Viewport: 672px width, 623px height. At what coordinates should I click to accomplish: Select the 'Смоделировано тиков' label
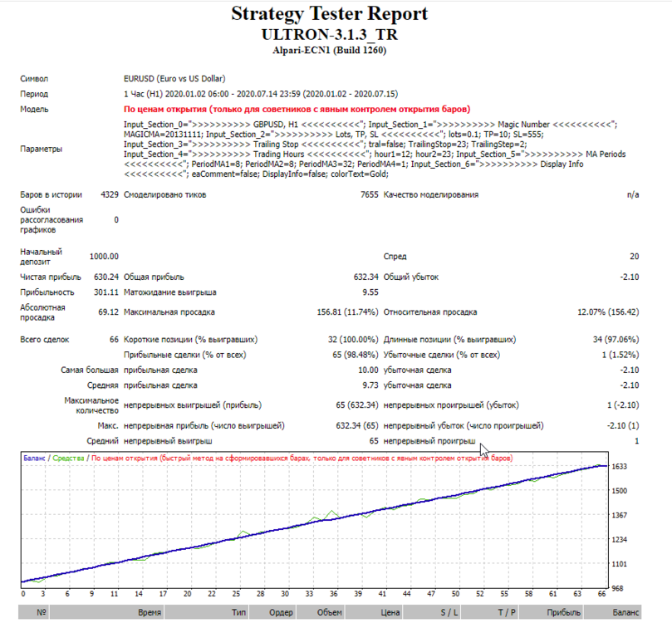tap(165, 195)
